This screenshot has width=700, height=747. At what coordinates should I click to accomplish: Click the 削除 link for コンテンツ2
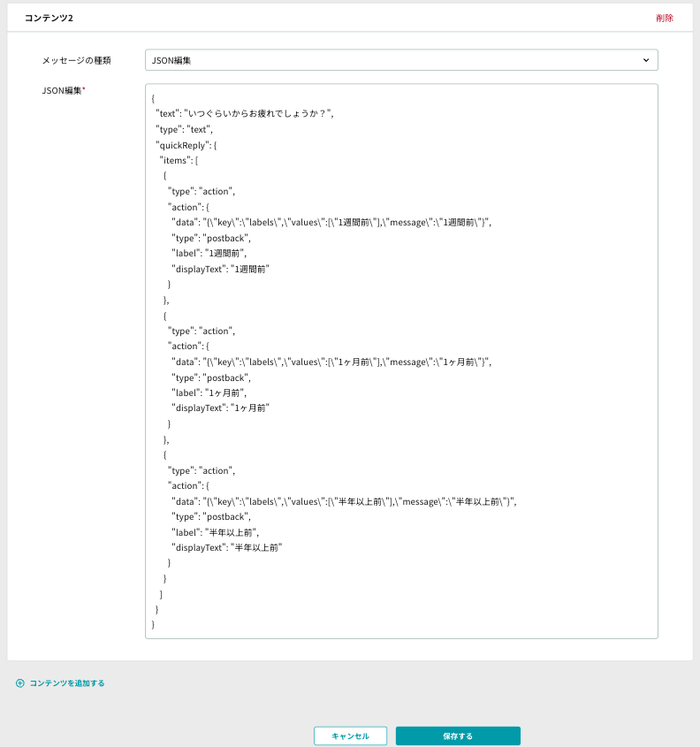(665, 18)
